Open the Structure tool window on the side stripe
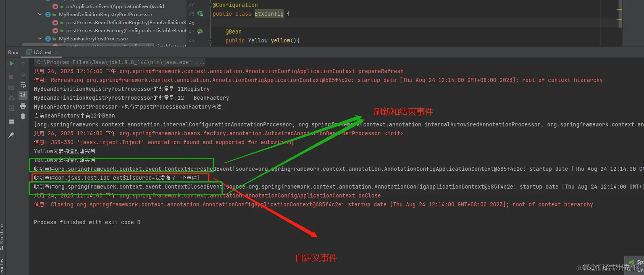Image resolution: width=644 pixels, height=275 pixels. pyautogui.click(x=2, y=237)
